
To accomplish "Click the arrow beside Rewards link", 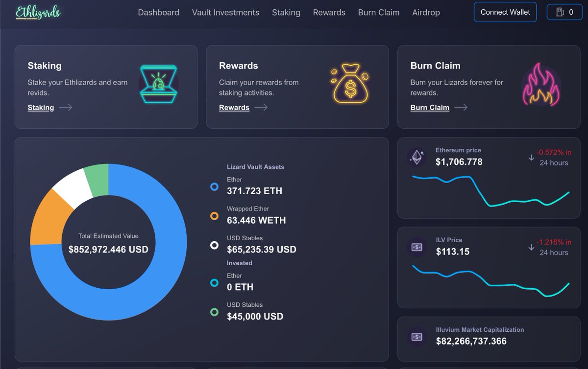I will (x=261, y=108).
